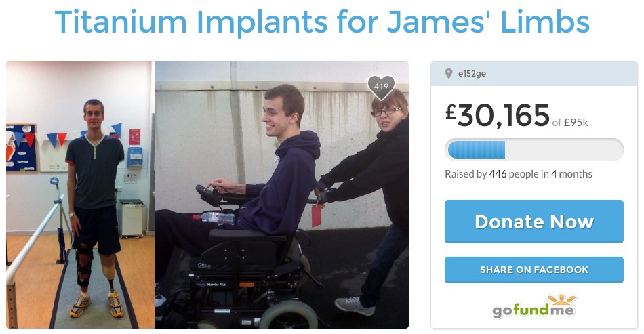Click the GoFundMe logo
This screenshot has height=334, width=644.
[534, 307]
